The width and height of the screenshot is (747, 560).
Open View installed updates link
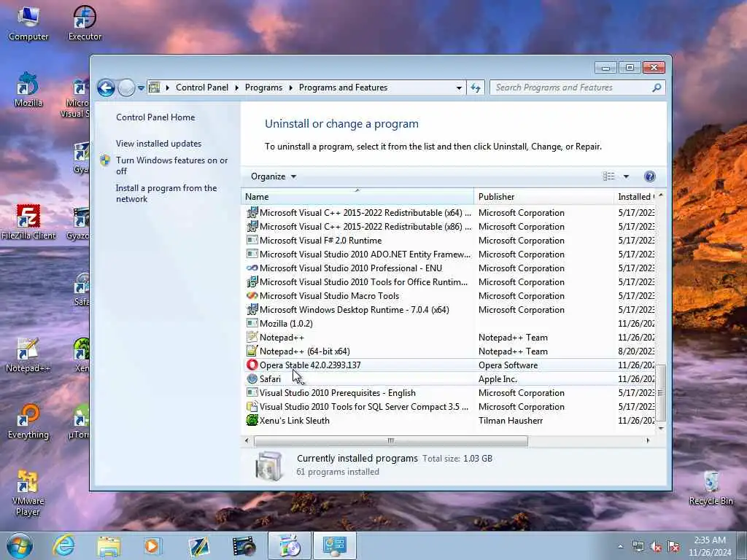click(x=158, y=144)
